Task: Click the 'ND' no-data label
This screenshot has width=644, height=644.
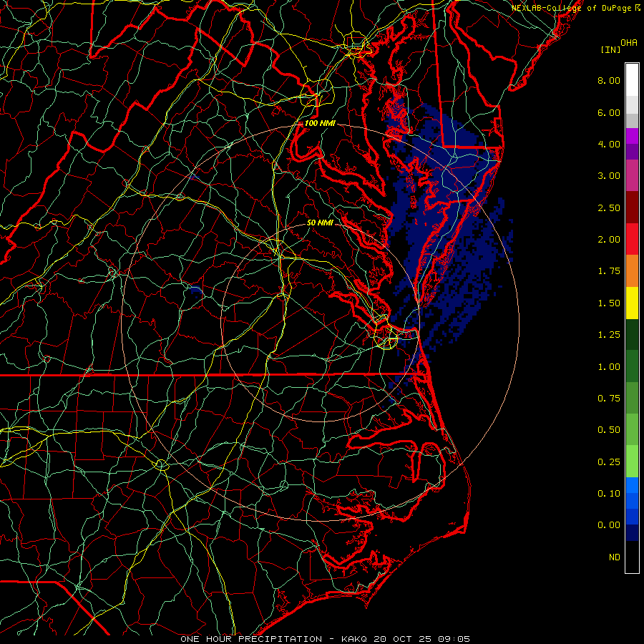Action: (615, 557)
